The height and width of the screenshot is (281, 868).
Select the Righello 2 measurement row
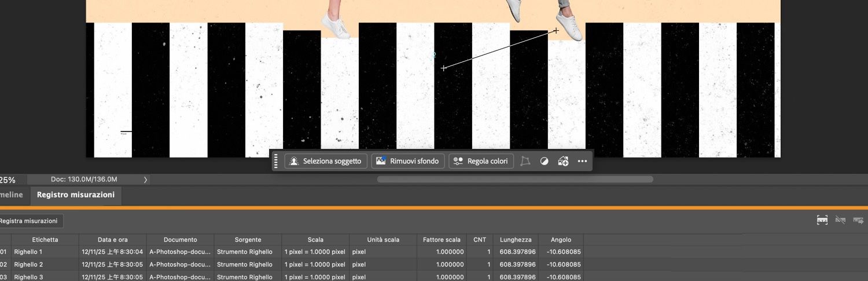click(292, 265)
